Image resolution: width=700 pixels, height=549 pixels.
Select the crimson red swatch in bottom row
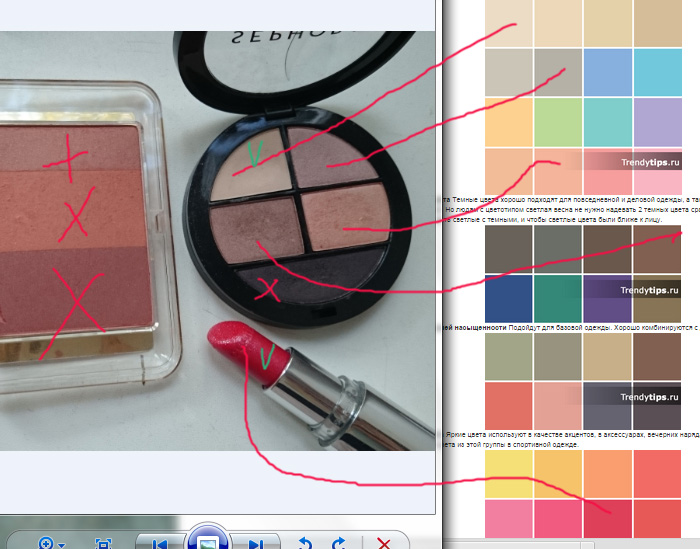[x=609, y=520]
